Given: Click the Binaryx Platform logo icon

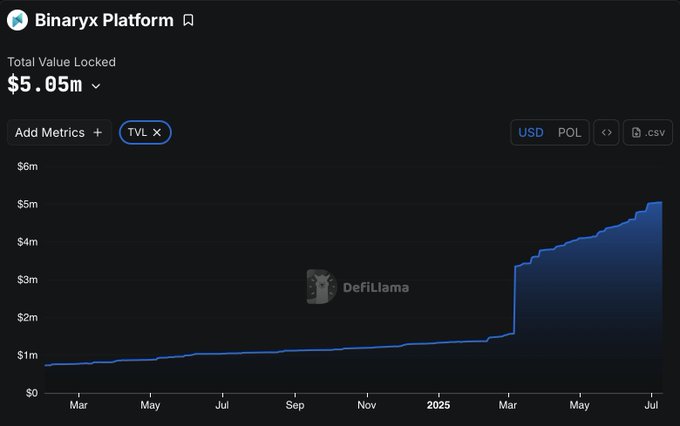Looking at the screenshot, I should pyautogui.click(x=17, y=20).
